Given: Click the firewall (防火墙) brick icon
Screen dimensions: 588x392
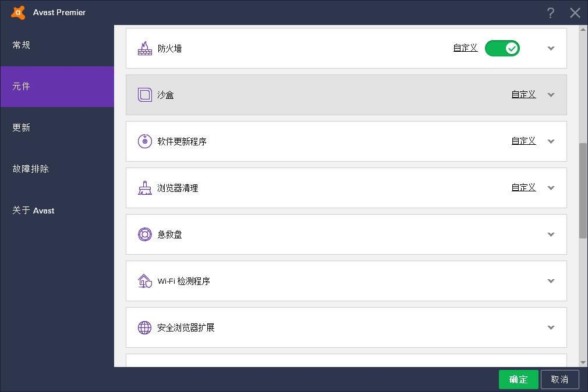Looking at the screenshot, I should coord(144,48).
